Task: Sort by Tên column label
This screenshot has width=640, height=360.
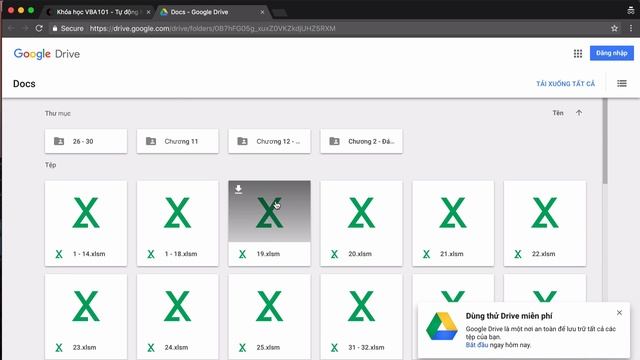Action: point(558,113)
